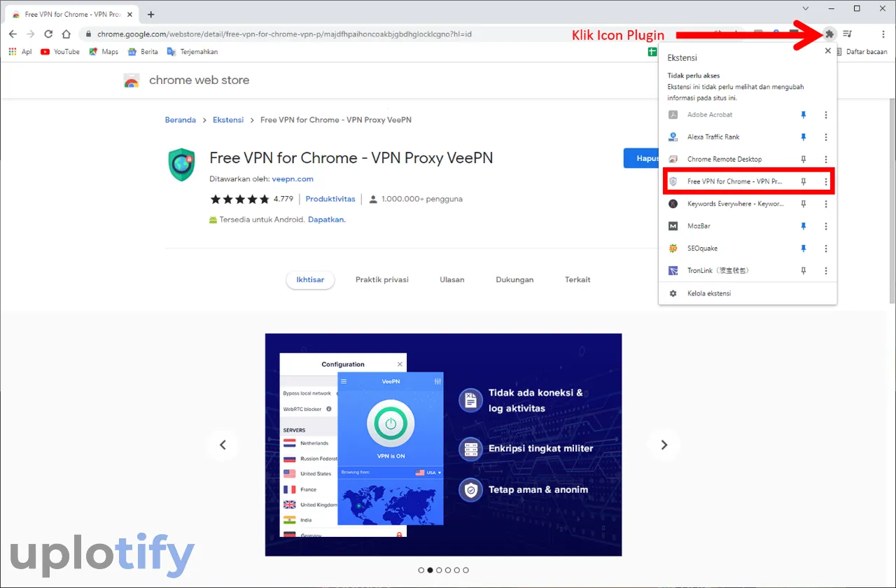Viewport: 896px width, 588px height.
Task: Go to Beranda breadcrumb
Action: coord(181,120)
